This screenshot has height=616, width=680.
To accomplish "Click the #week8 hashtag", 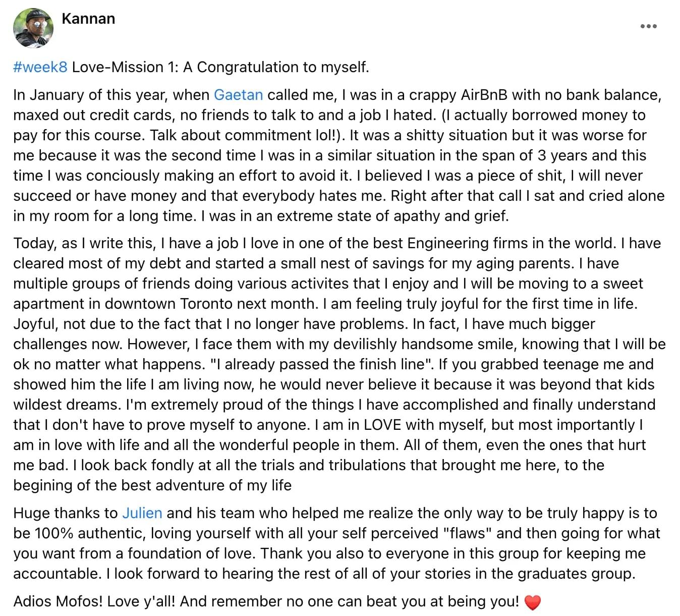I will [x=40, y=67].
